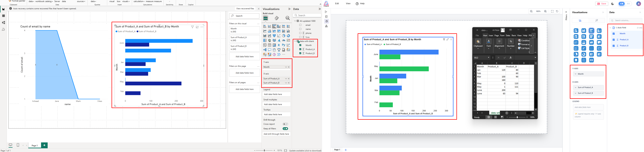Click the Save button in Prism
The height and width of the screenshot is (152, 644).
(602, 4)
